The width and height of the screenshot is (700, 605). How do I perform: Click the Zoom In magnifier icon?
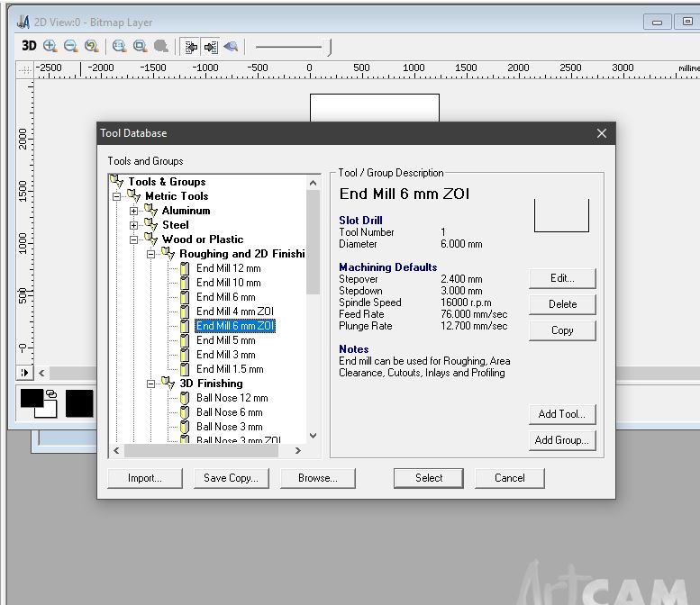point(50,46)
